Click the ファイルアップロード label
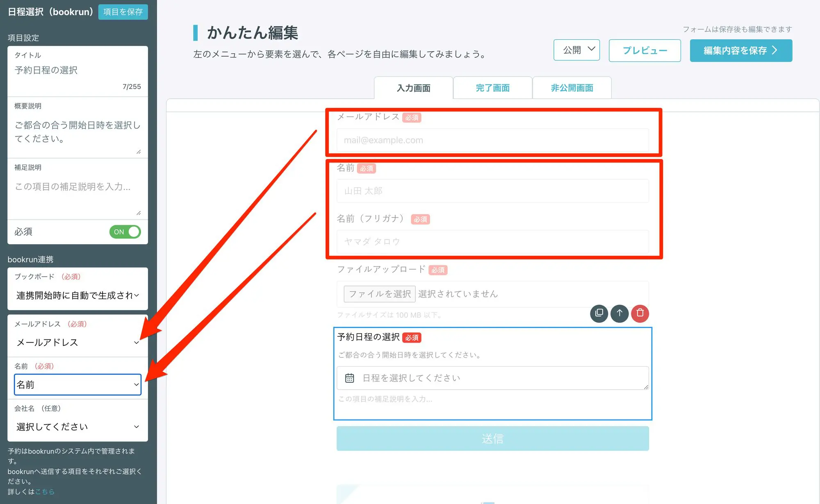Image resolution: width=820 pixels, height=504 pixels. pyautogui.click(x=381, y=269)
